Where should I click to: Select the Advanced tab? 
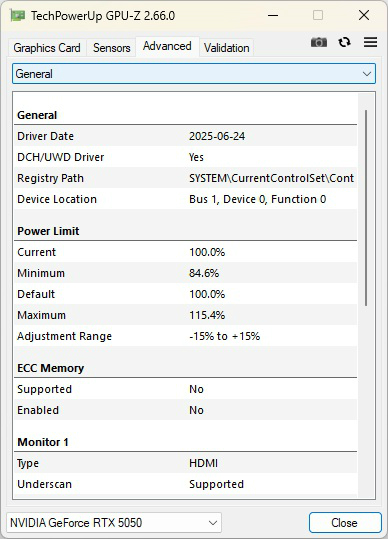(x=167, y=46)
